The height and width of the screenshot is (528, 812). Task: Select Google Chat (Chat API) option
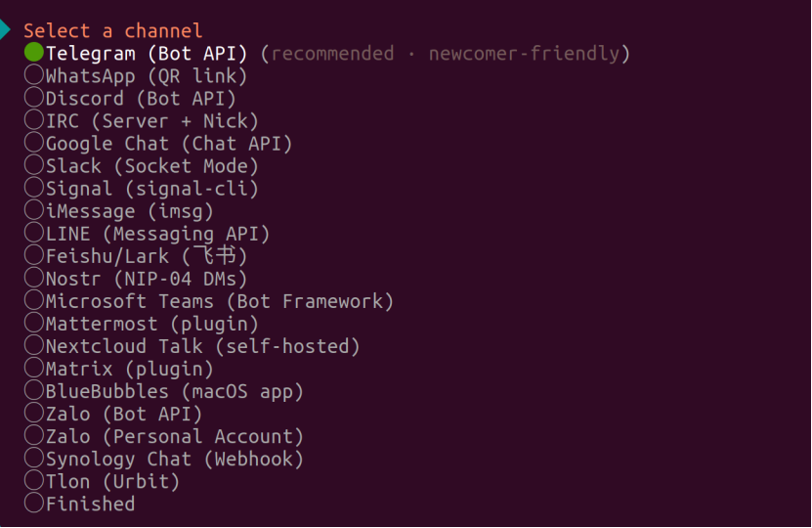(34, 143)
